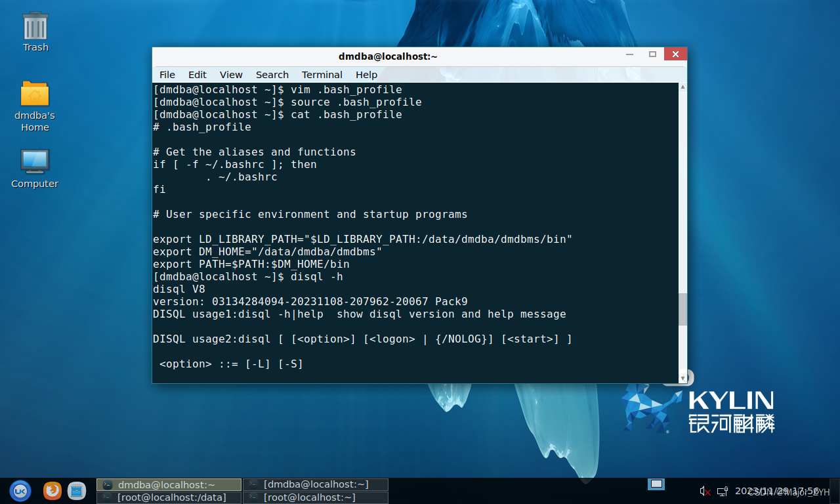Switch to [dmdba@localhost:~] bracketed taskbar window

[316, 484]
